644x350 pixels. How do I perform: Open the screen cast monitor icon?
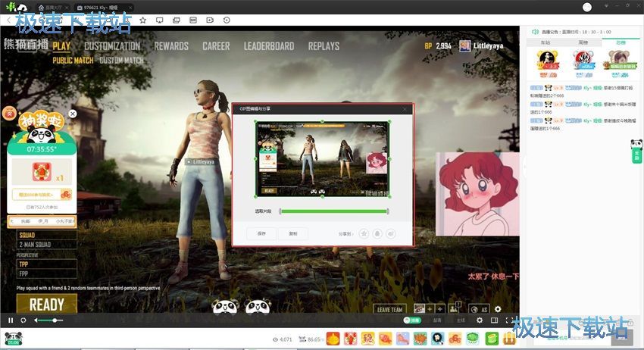point(159,20)
